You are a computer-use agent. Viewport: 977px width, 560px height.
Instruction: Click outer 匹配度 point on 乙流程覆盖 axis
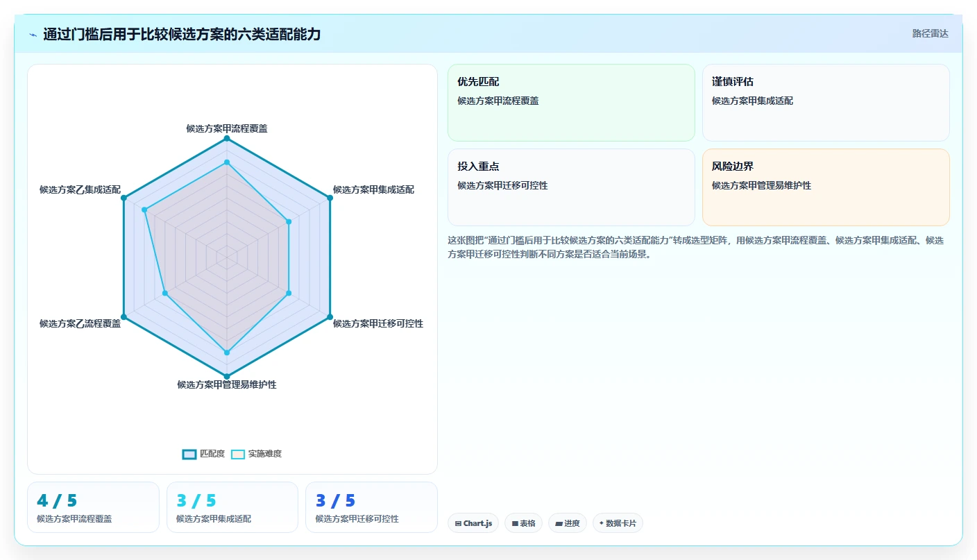click(124, 317)
